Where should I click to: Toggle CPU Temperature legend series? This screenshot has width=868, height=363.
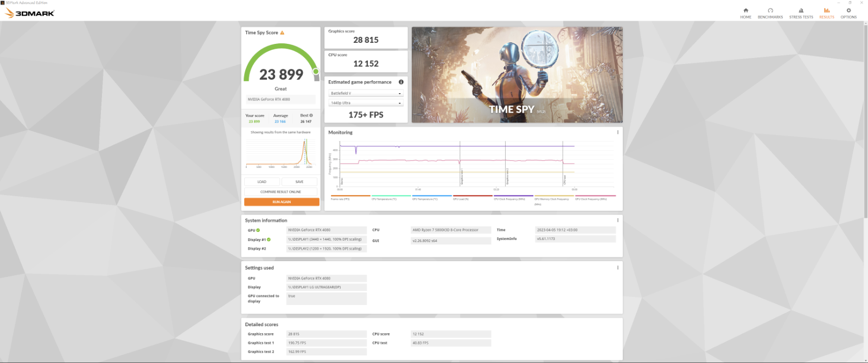tap(391, 197)
